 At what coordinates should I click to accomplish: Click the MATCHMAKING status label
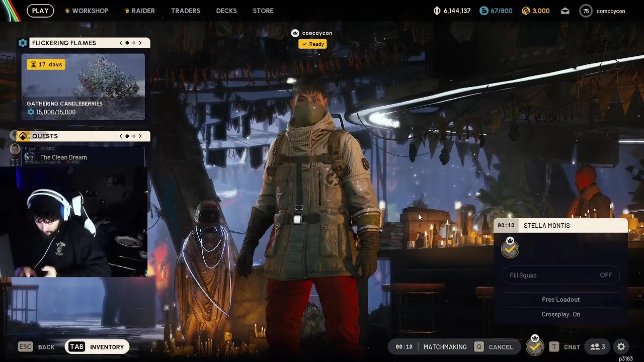point(445,347)
